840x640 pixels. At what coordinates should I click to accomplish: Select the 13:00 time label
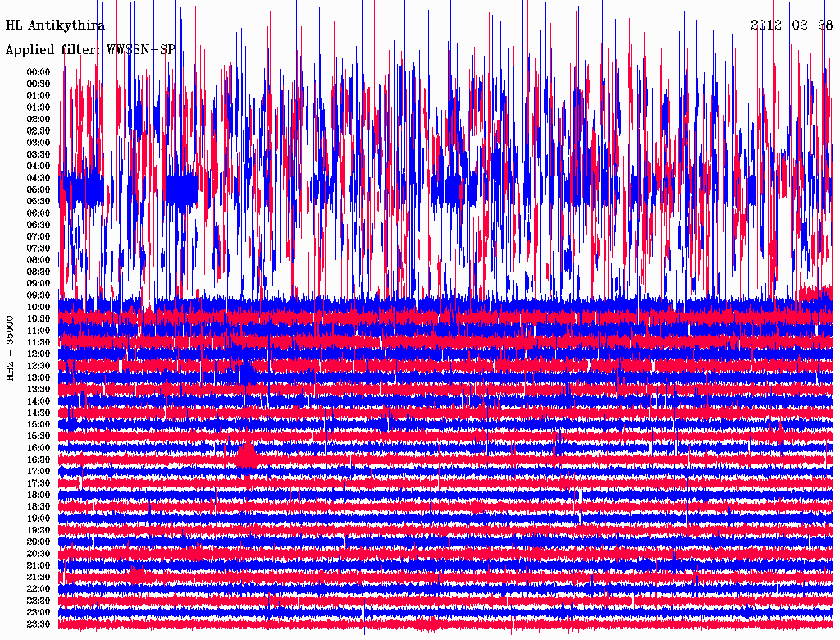39,378
